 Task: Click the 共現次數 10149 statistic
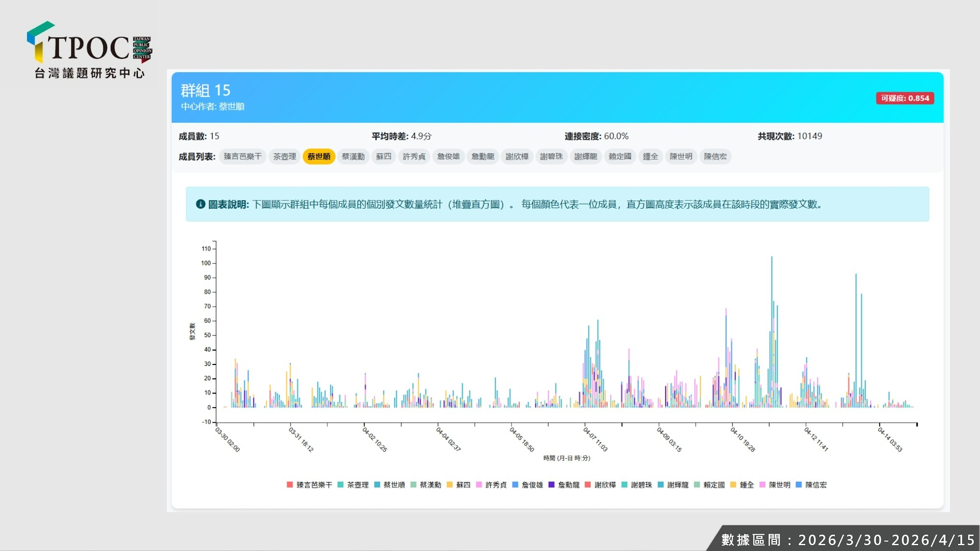[x=790, y=136]
